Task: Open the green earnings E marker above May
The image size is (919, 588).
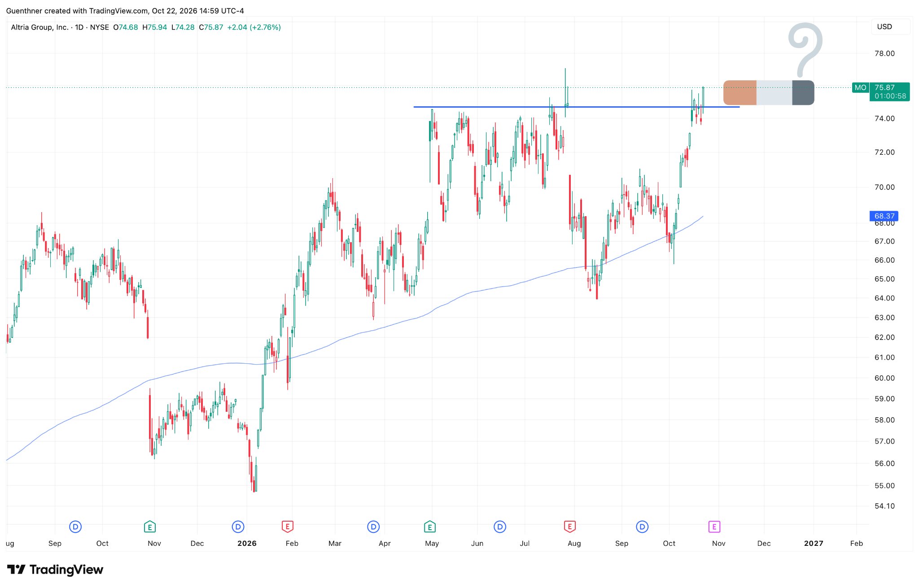Action: tap(429, 527)
